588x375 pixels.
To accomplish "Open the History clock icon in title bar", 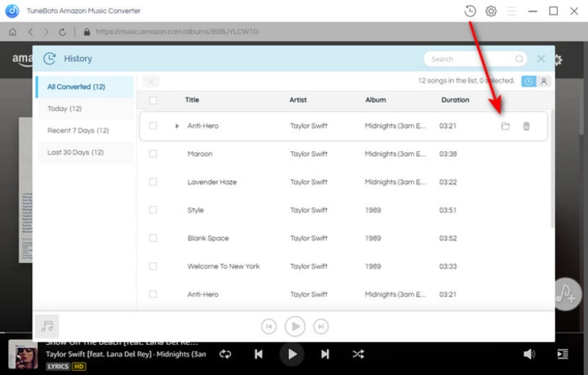I will (x=470, y=11).
